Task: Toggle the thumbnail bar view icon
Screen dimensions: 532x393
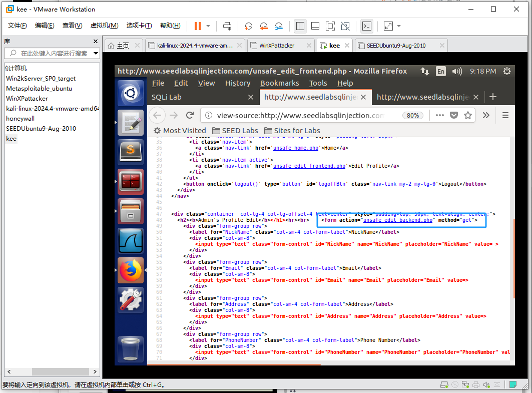Action: point(315,26)
